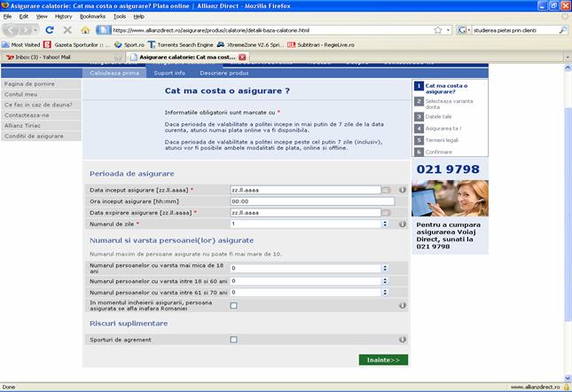Click the URL address bar

coord(271,30)
